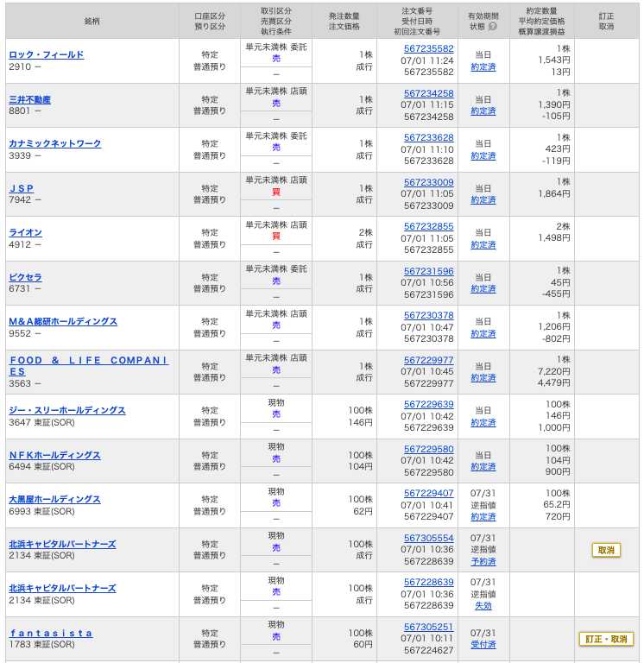Select 65.2円 average price in 大黒屋 row
The height and width of the screenshot is (663, 644).
pyautogui.click(x=557, y=504)
